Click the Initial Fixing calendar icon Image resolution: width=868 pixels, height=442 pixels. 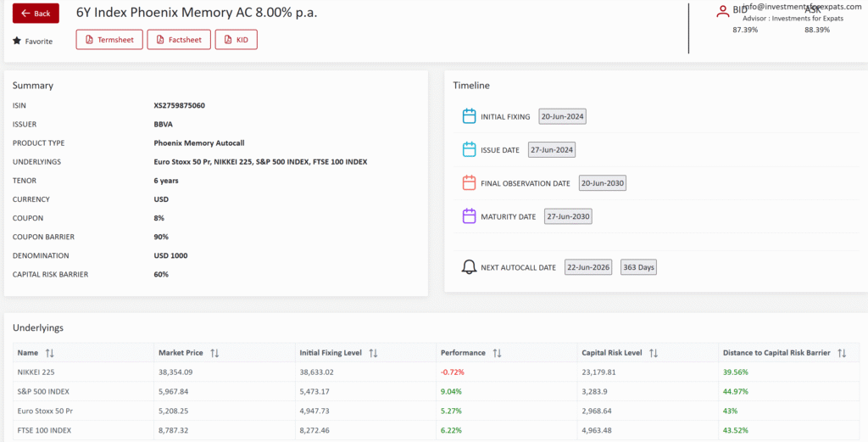pos(469,116)
